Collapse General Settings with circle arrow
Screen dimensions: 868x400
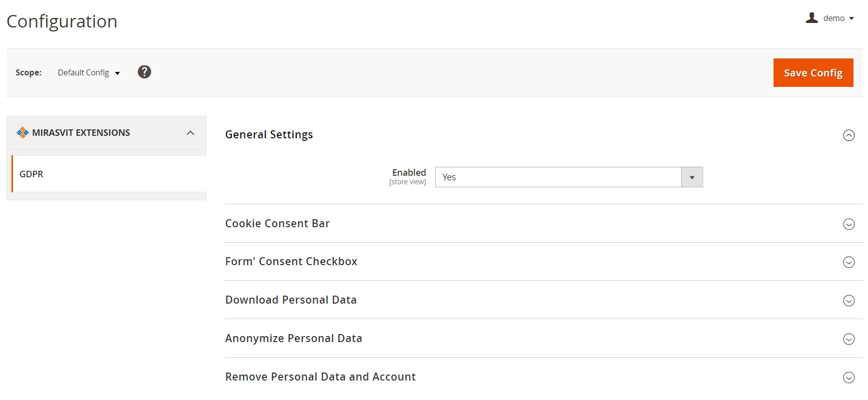(x=849, y=135)
